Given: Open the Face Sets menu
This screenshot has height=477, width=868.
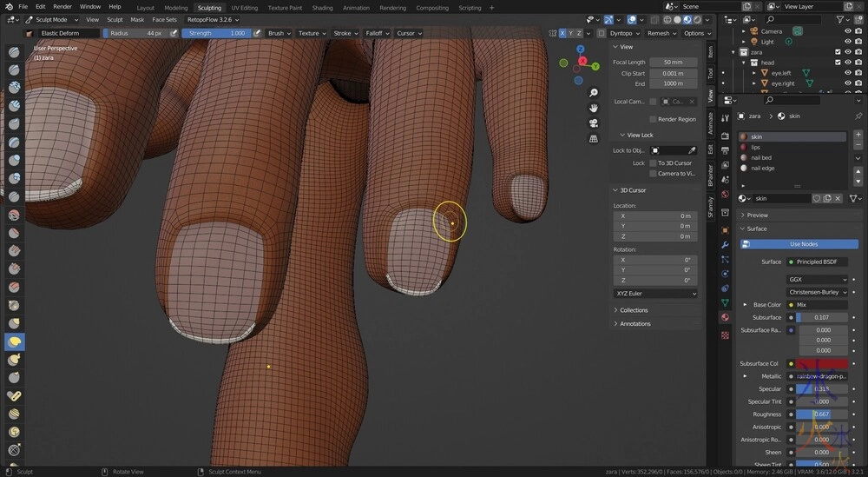Looking at the screenshot, I should click(164, 19).
